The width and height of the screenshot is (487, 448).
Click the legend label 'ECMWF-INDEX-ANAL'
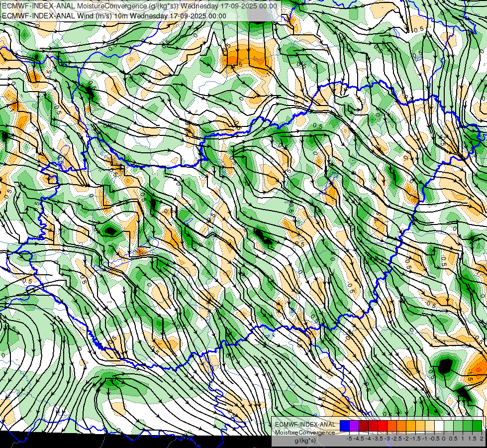pos(305,425)
